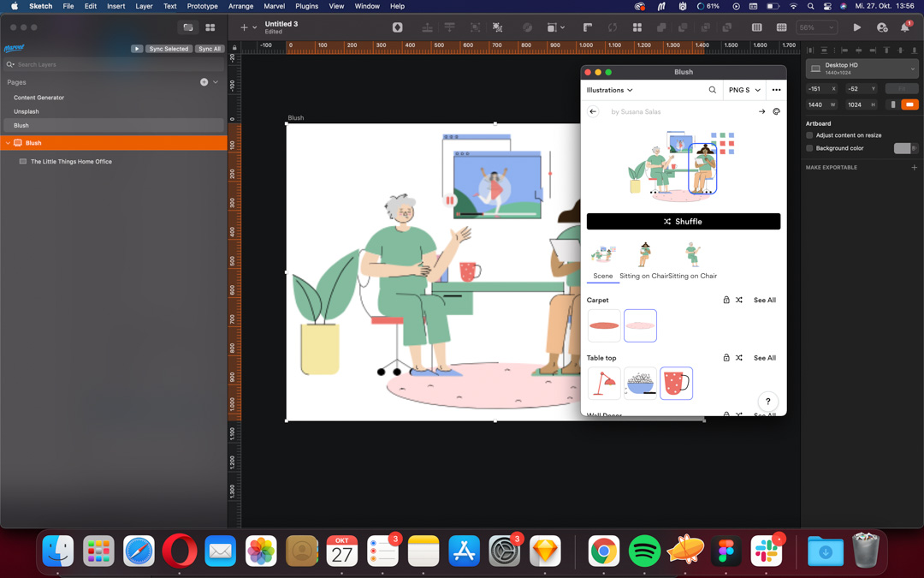Go to next illustration in Blush

coord(761,111)
